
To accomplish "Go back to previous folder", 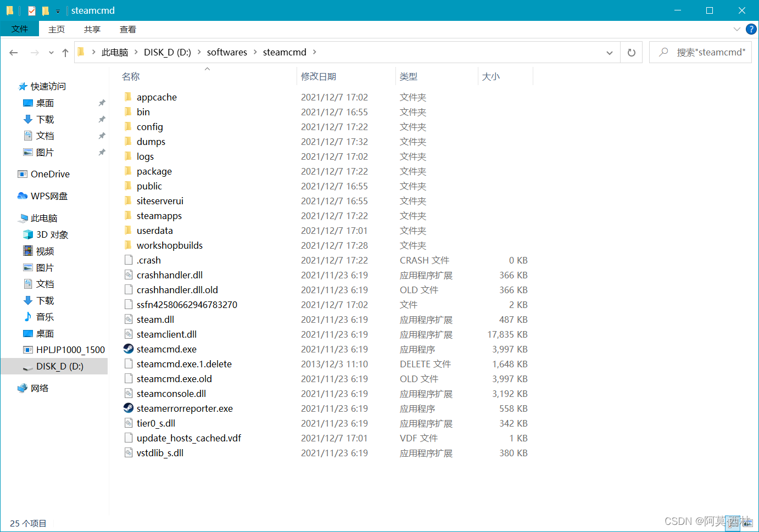I will click(14, 52).
